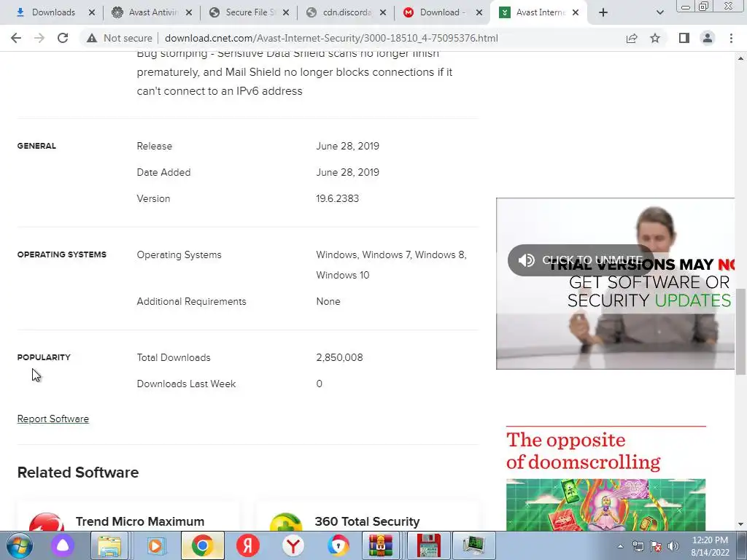The width and height of the screenshot is (747, 560).
Task: Click the scrollbar down arrow
Action: pyautogui.click(x=740, y=524)
